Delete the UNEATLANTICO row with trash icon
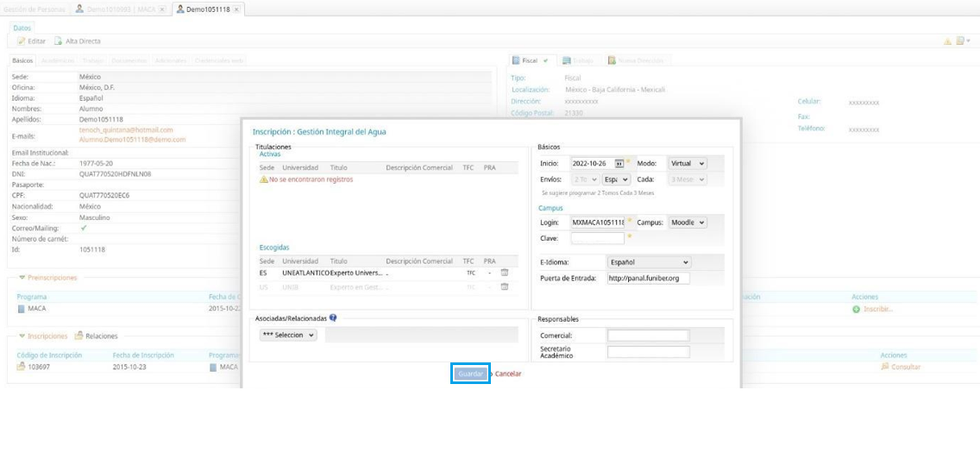The image size is (980, 466). (505, 273)
